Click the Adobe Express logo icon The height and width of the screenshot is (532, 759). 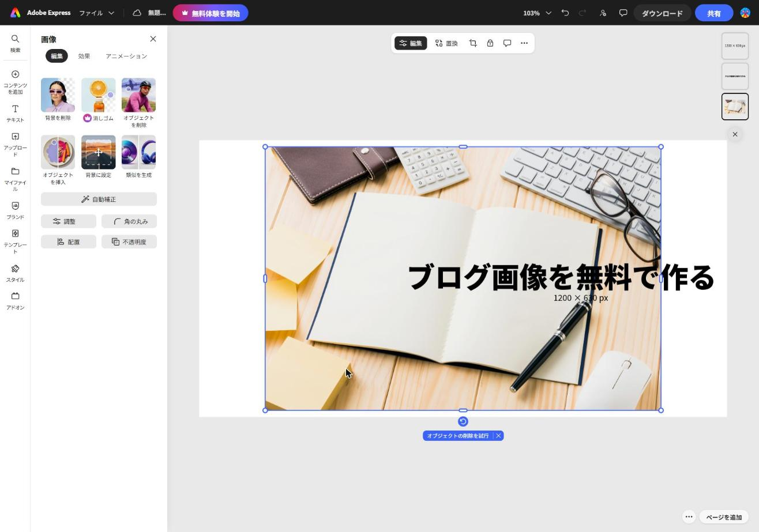point(15,13)
